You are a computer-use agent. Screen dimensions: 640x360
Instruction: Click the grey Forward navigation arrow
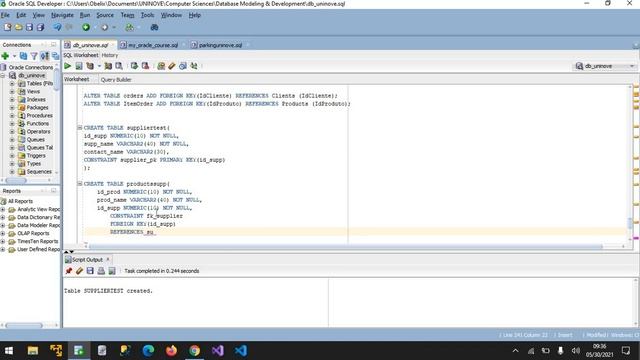(x=104, y=27)
